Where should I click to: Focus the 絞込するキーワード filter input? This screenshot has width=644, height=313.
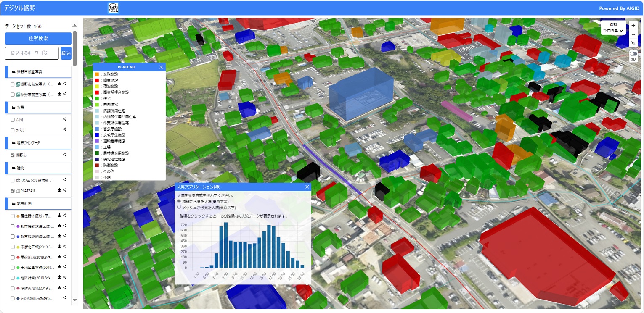(32, 53)
